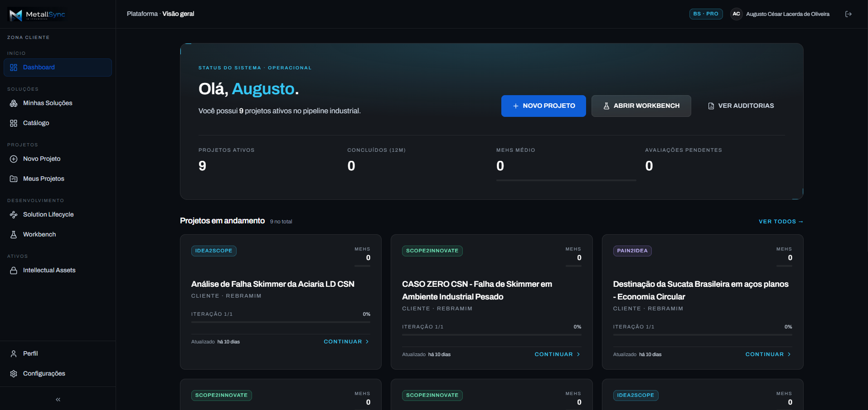Click the AC user avatar in header

tap(736, 14)
